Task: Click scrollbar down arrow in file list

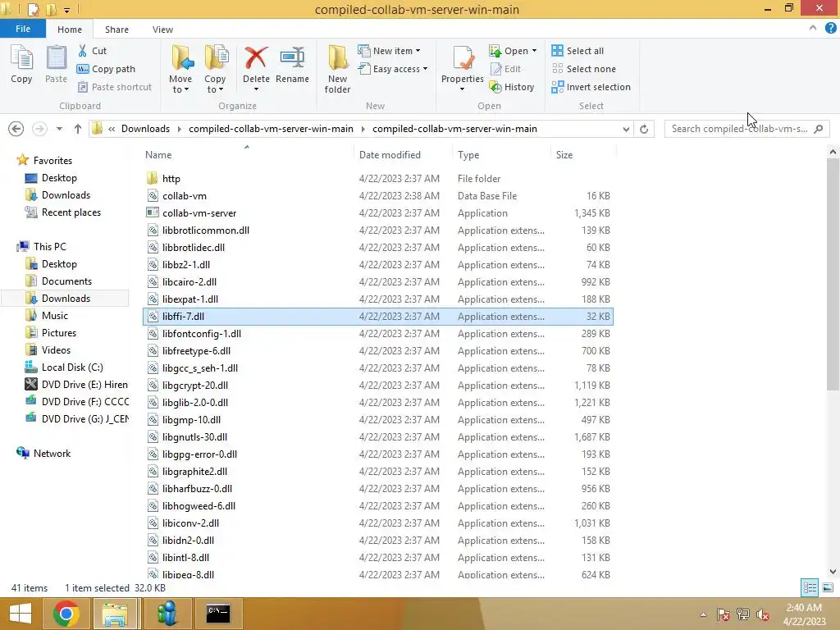Action: [833, 572]
